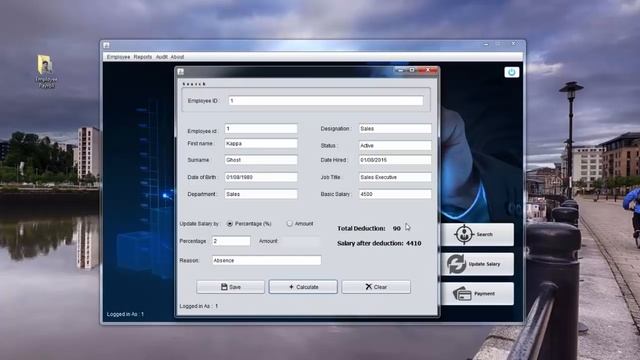Save the salary deduction record
640x360 pixels.
coord(230,287)
